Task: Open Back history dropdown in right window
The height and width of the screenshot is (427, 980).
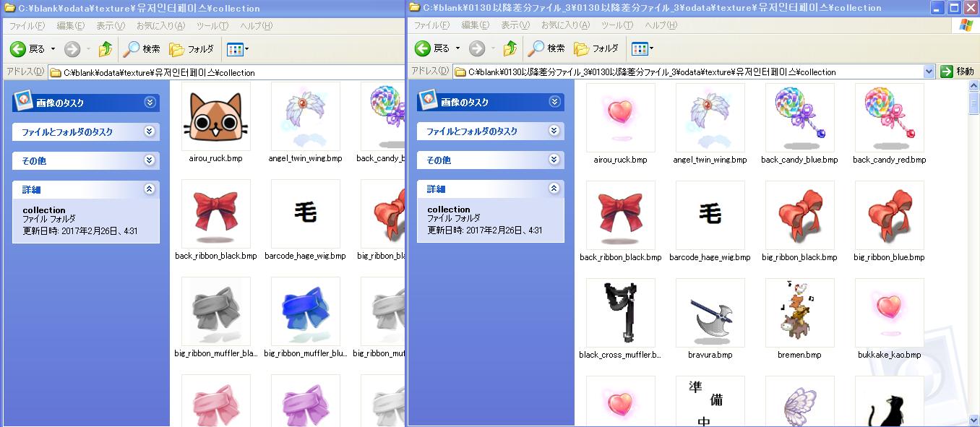Action: coord(457,48)
